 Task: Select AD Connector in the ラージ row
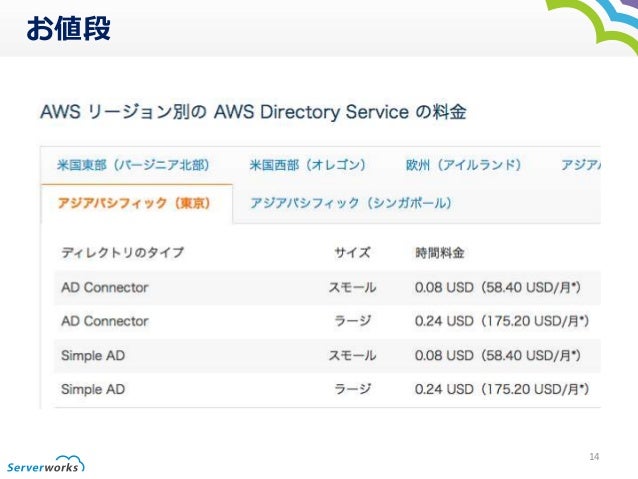click(105, 321)
